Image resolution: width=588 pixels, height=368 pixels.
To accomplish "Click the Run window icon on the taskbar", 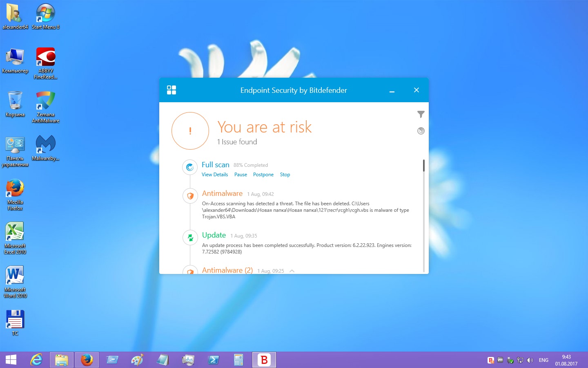I will (112, 360).
